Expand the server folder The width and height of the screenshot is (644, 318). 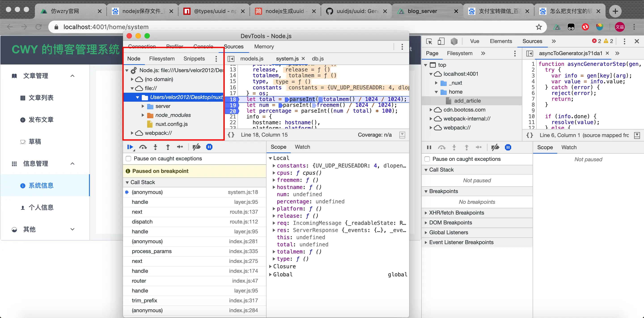143,106
